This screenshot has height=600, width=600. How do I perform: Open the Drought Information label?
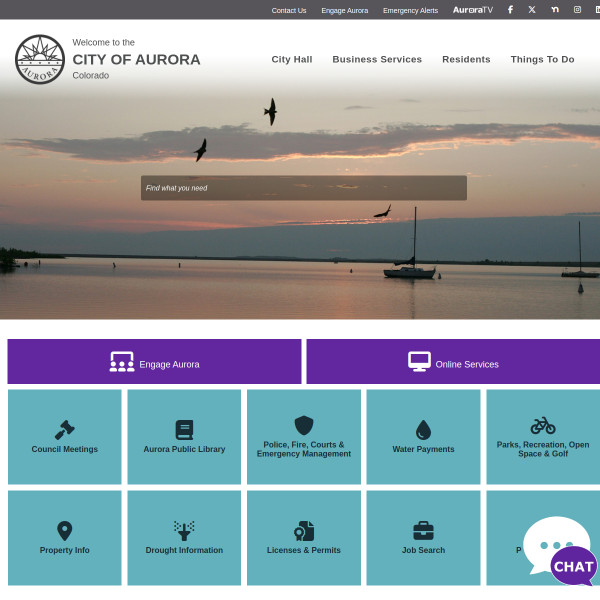click(x=184, y=550)
